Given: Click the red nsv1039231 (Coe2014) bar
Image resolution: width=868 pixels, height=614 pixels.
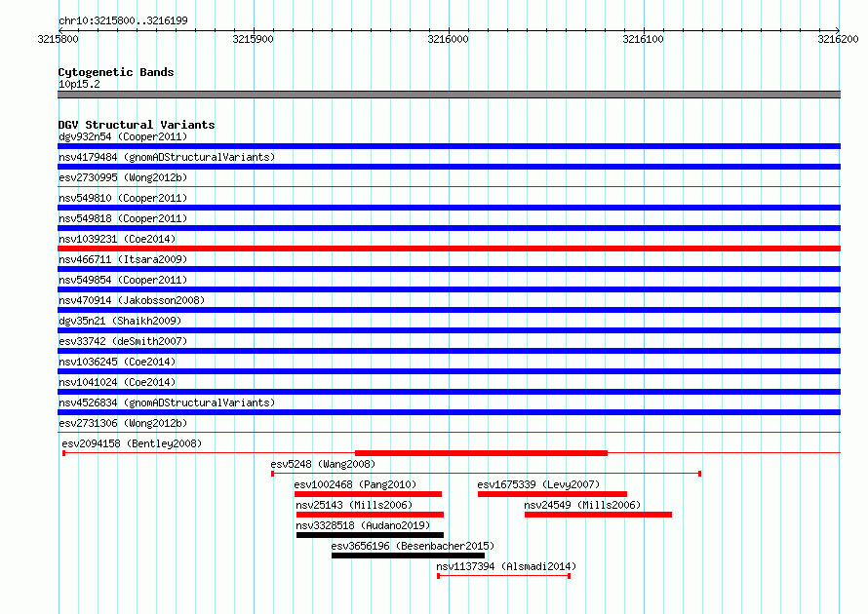Looking at the screenshot, I should 449,249.
